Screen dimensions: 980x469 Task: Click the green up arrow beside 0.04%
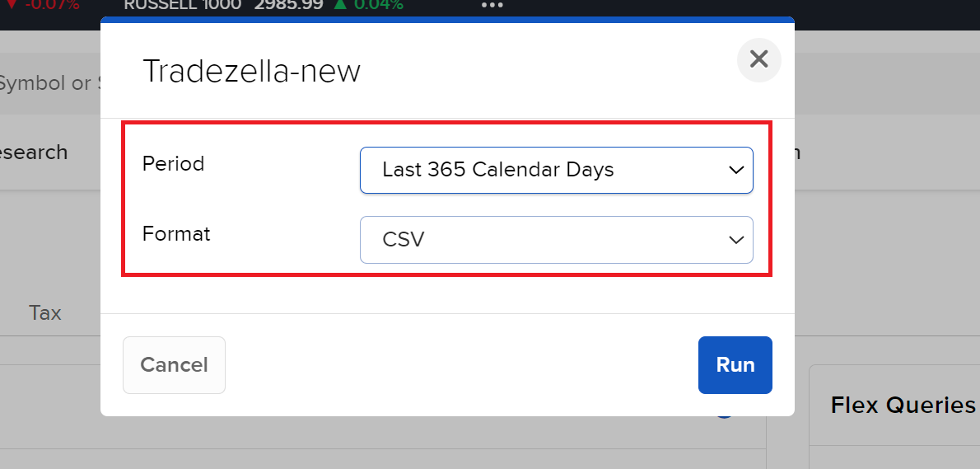coord(340,5)
